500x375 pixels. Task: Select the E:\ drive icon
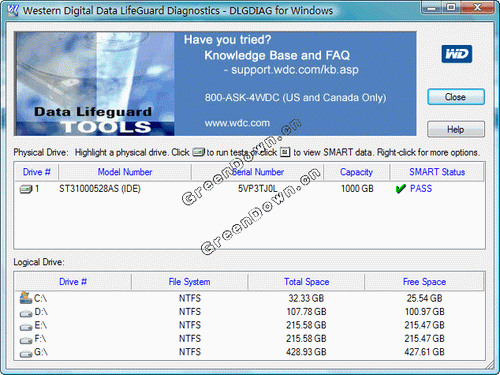26,327
